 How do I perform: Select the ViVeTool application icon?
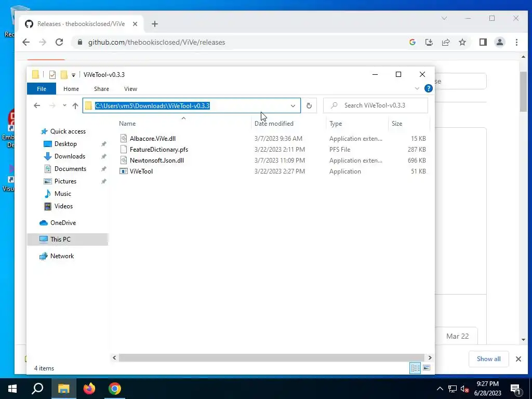point(124,171)
